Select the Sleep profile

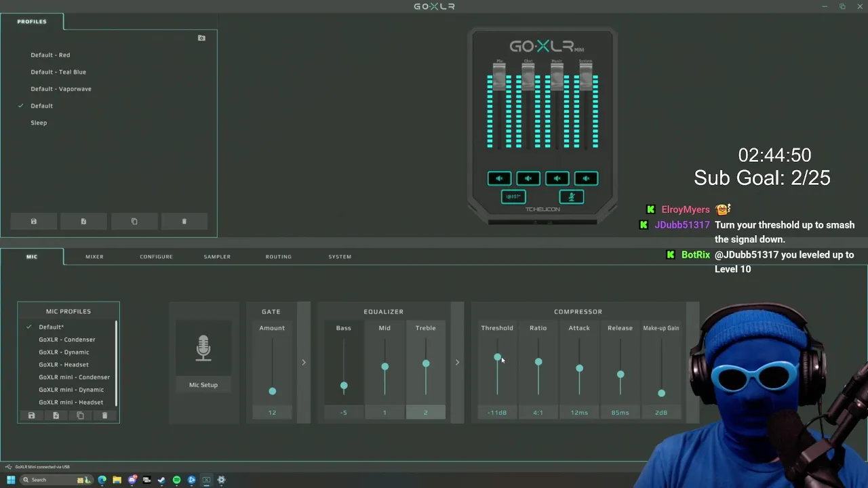pyautogui.click(x=39, y=123)
